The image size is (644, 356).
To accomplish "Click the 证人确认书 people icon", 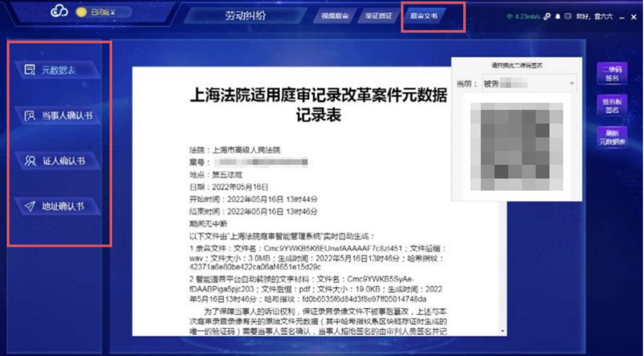I will (30, 161).
